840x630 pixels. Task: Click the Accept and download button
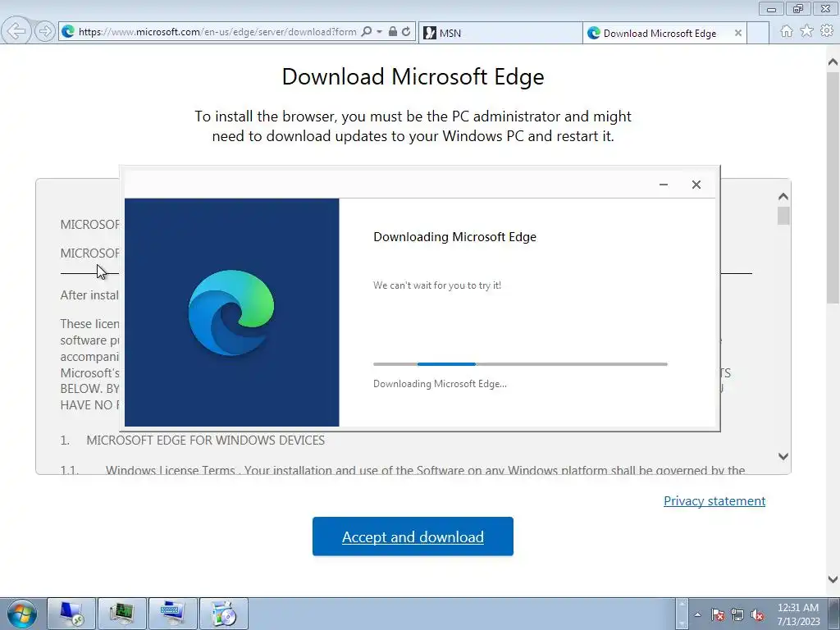tap(413, 536)
